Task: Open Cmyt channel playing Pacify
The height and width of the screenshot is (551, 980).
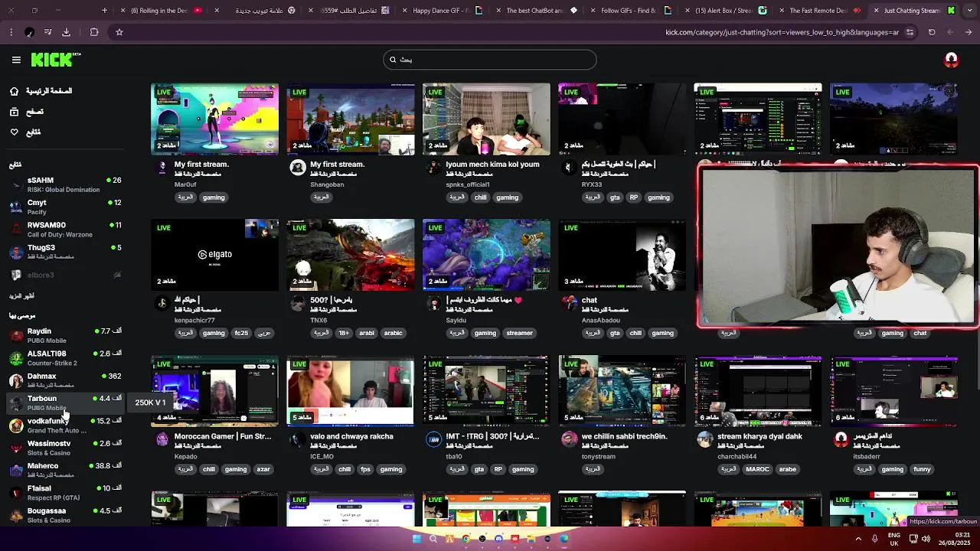Action: [65, 207]
